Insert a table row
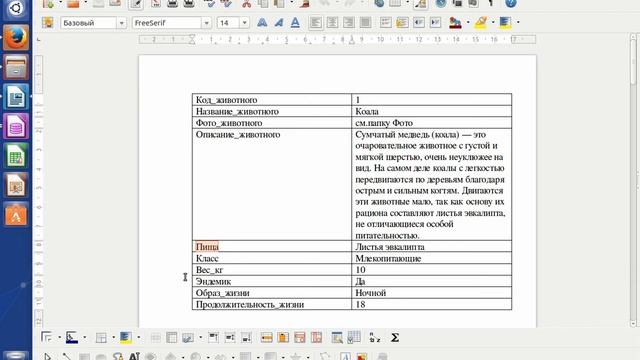Image resolution: width=640 pixels, height=360 pixels. coord(267,338)
